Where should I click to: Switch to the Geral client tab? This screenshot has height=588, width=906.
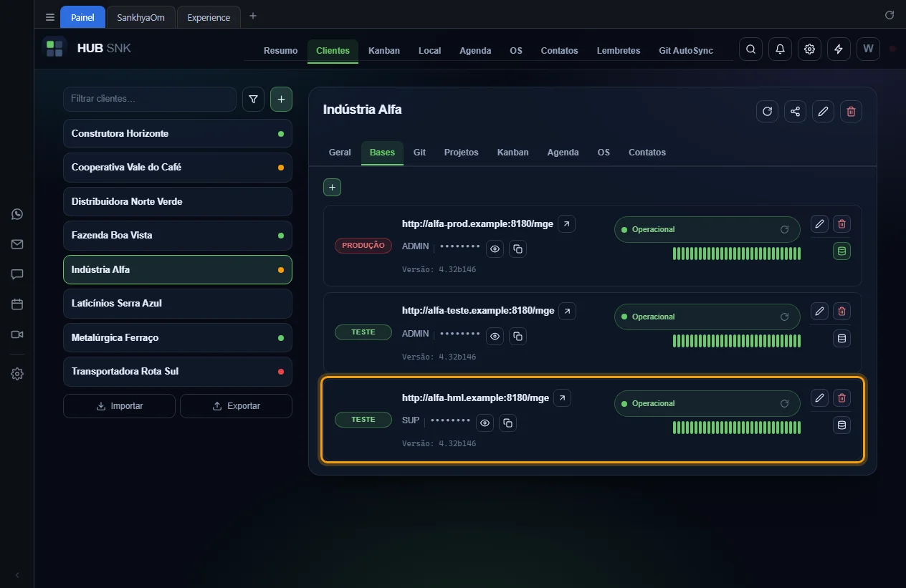340,153
